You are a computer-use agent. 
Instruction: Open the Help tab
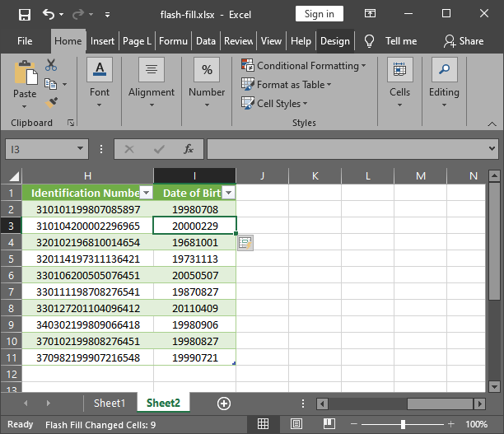point(301,41)
